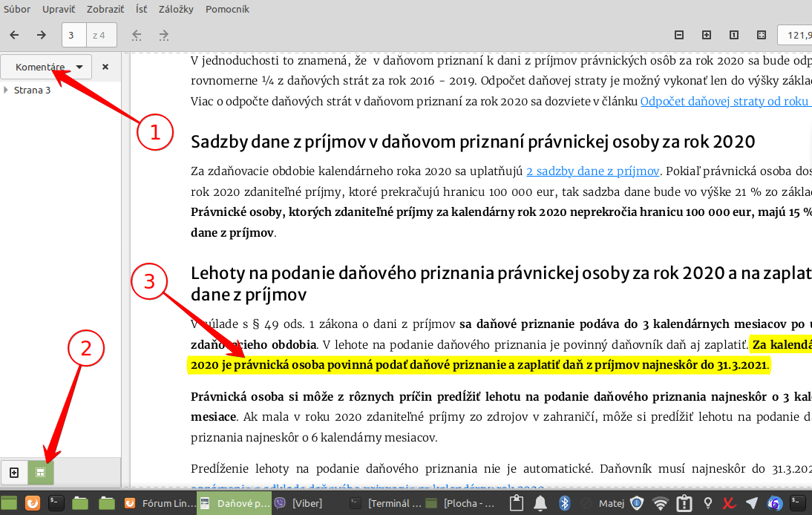Open the 'Odpočet daňovej straty' article link
Viewport: 812px width, 515px height.
click(x=724, y=102)
